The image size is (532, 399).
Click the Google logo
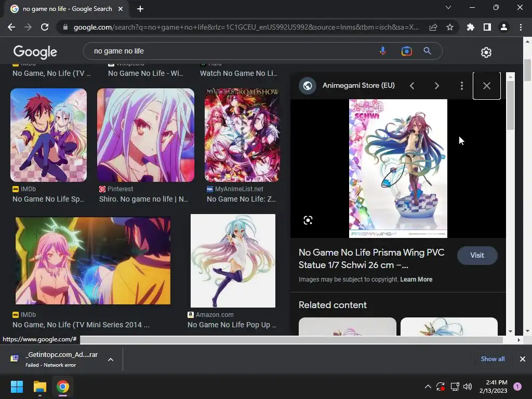coord(35,52)
